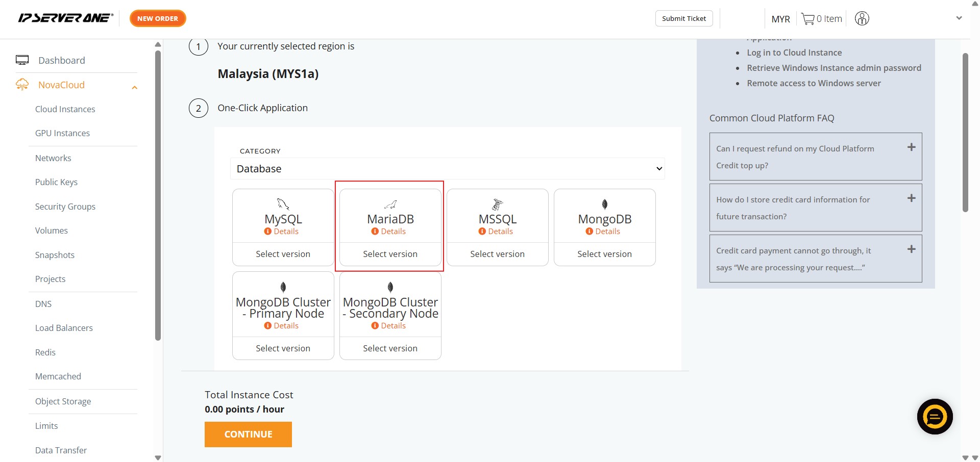Click the NovaCloud cloud icon in sidebar
The height and width of the screenshot is (462, 980).
22,85
